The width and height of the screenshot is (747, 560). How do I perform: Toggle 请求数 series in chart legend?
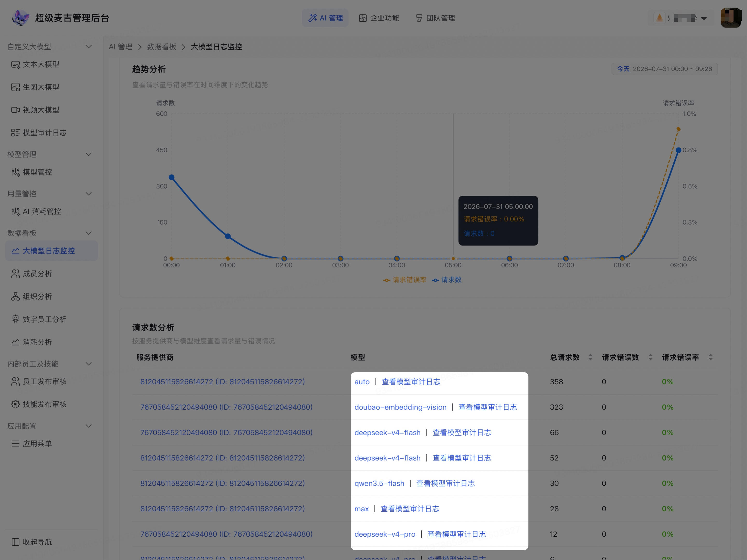point(446,280)
